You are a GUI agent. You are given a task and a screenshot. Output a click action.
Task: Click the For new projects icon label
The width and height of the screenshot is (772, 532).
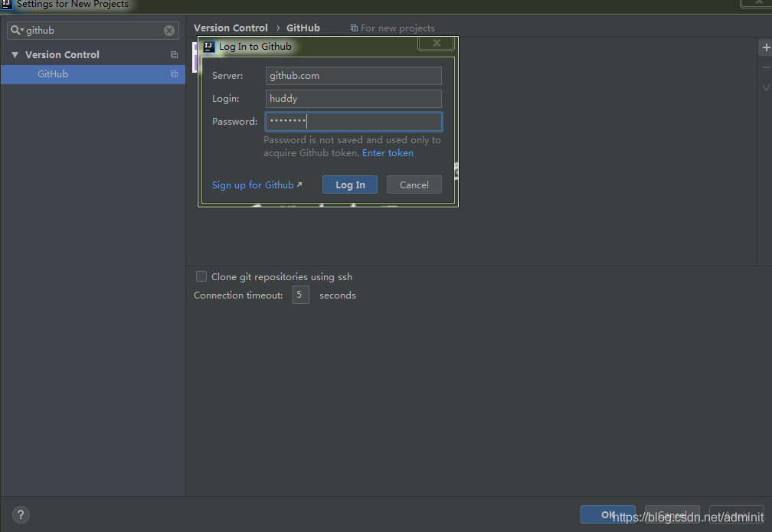click(x=392, y=28)
